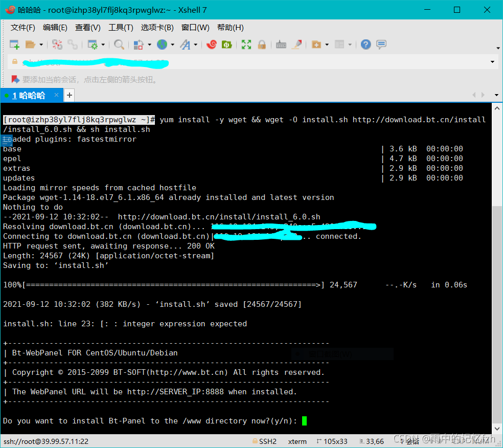Open session properties gear icon
Viewport: 503px width, 448px height.
click(93, 44)
